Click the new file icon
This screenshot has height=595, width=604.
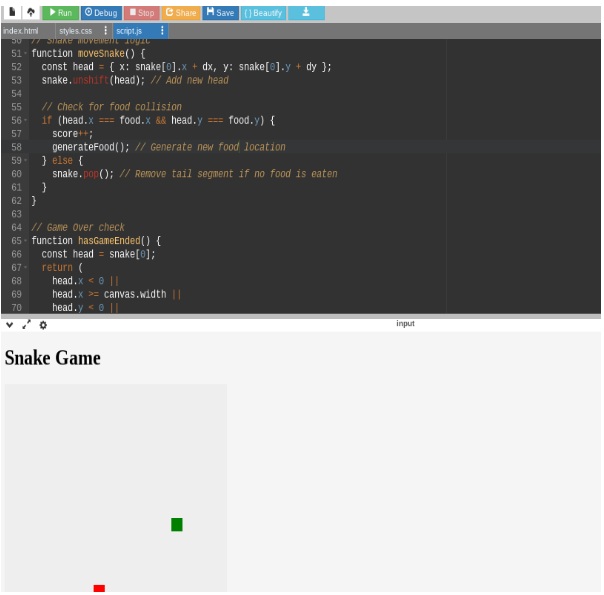click(x=12, y=12)
